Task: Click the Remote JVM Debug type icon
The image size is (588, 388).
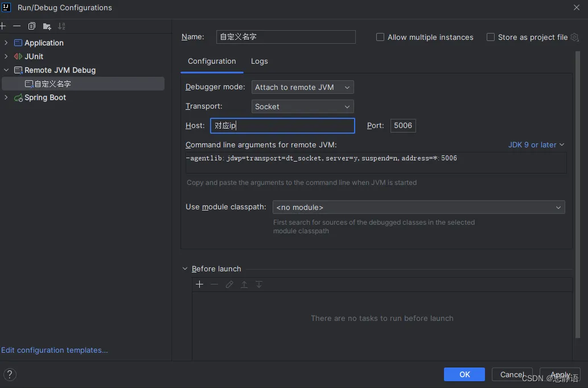Action: pyautogui.click(x=18, y=70)
